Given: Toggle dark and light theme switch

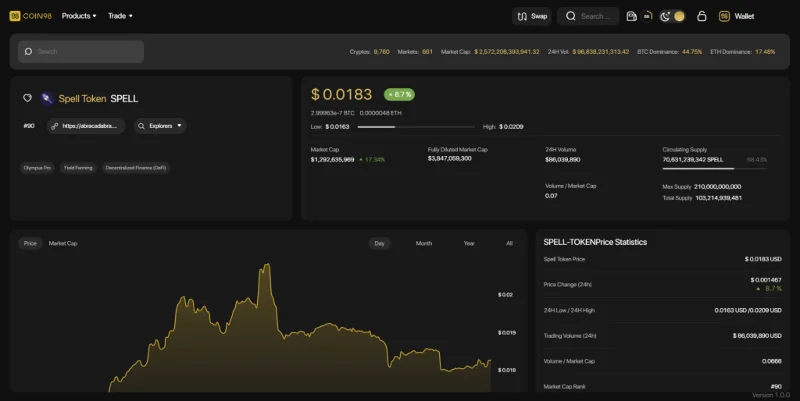Looking at the screenshot, I should [672, 16].
